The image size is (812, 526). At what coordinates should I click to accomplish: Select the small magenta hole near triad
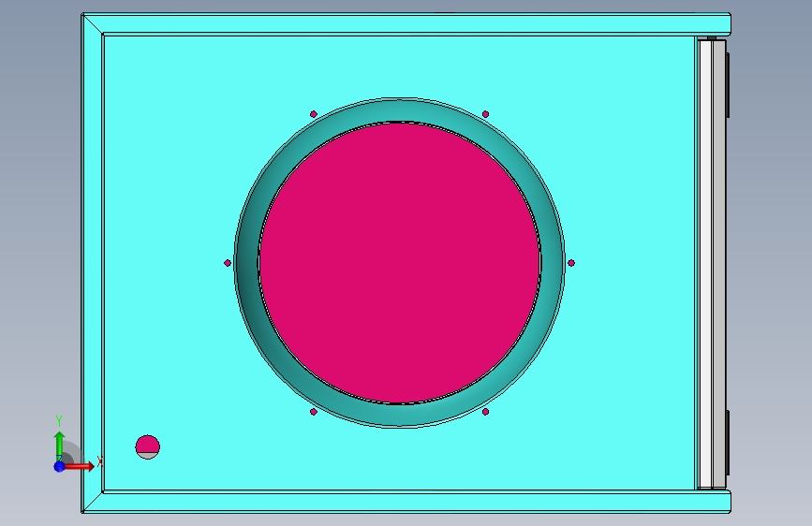coord(148,446)
